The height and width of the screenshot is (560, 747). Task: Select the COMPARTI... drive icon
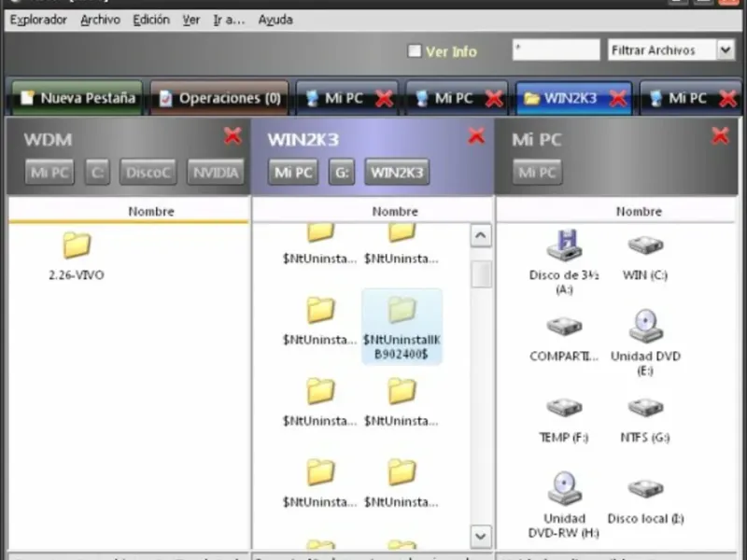click(x=565, y=327)
